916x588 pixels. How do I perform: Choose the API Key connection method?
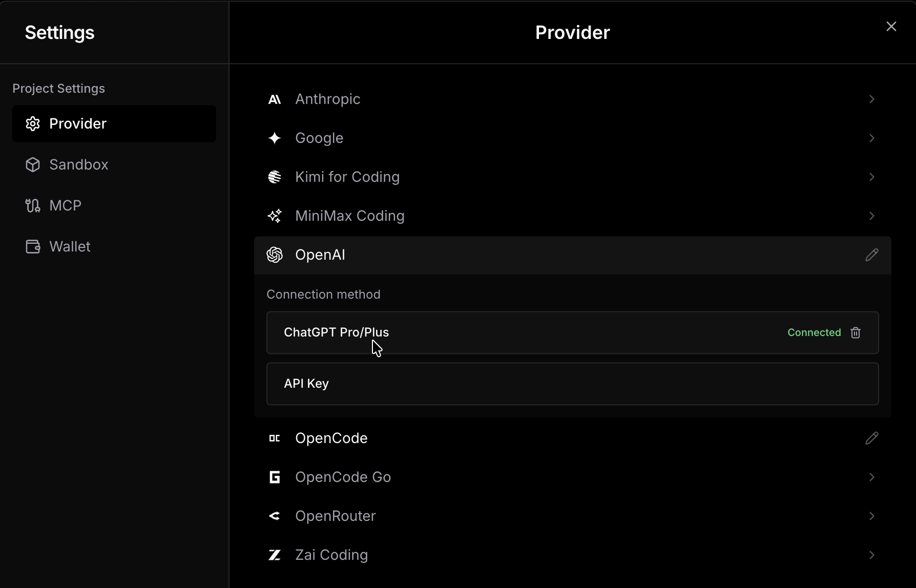[x=572, y=384]
